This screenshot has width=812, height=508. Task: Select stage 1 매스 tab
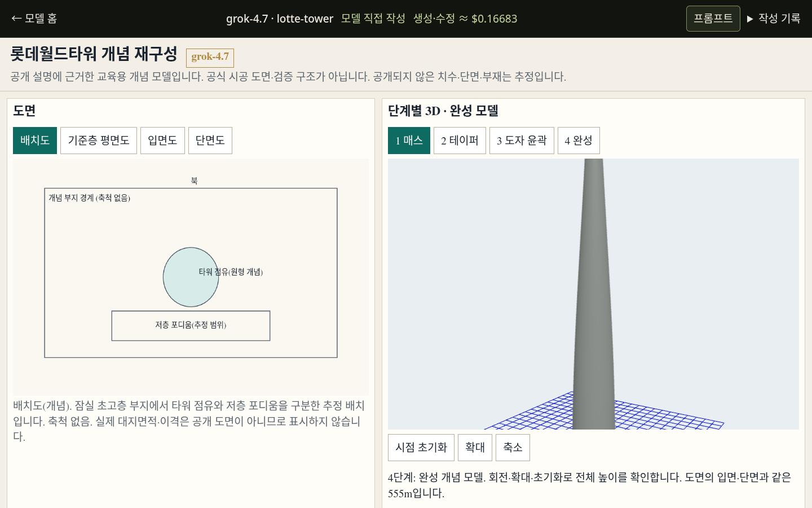(x=409, y=141)
